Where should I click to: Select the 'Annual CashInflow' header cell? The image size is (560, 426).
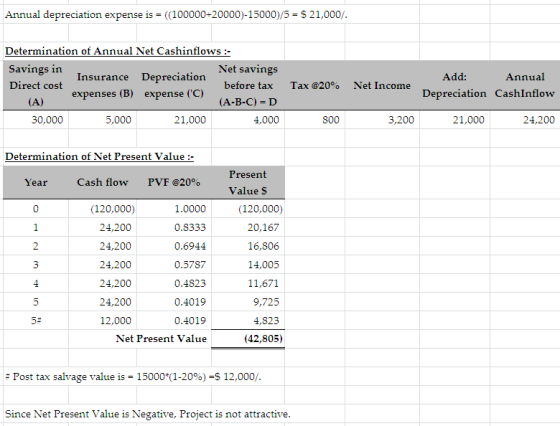pos(525,85)
